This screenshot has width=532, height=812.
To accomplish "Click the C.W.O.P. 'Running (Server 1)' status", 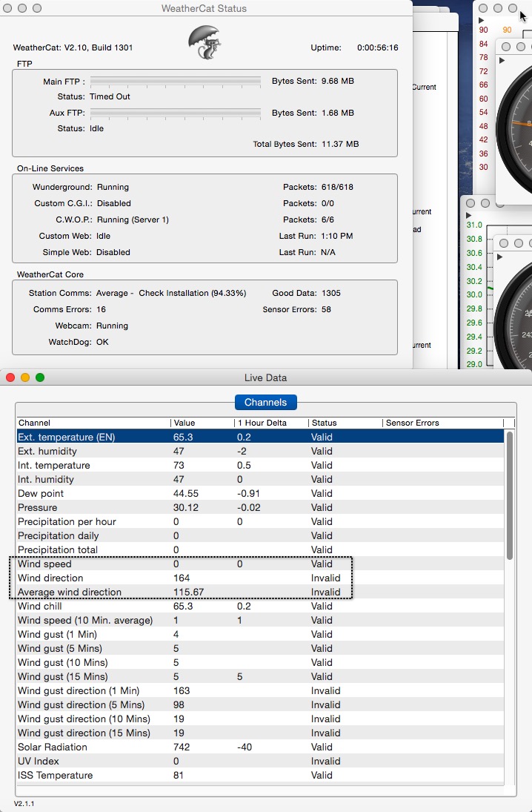I will [133, 219].
